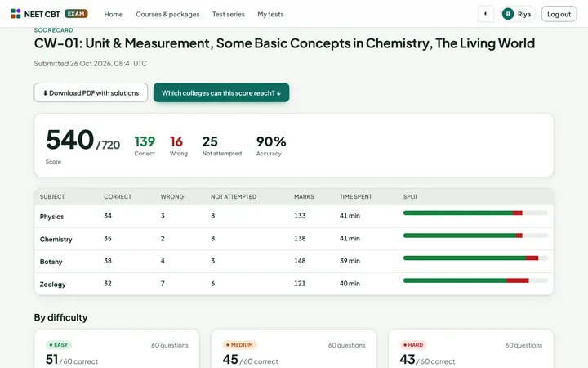Click the TIME SPENT column header
Screen dimensions: 588x368
click(x=355, y=196)
